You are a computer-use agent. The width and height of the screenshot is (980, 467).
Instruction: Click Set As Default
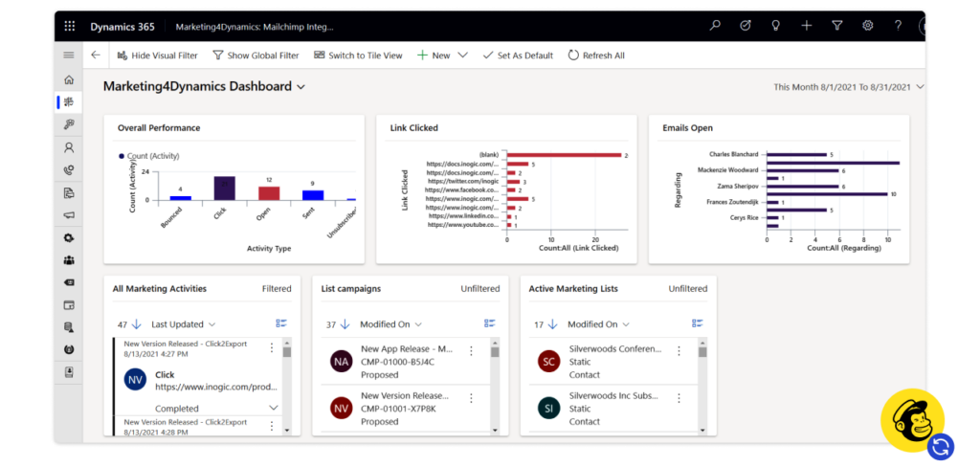point(518,55)
